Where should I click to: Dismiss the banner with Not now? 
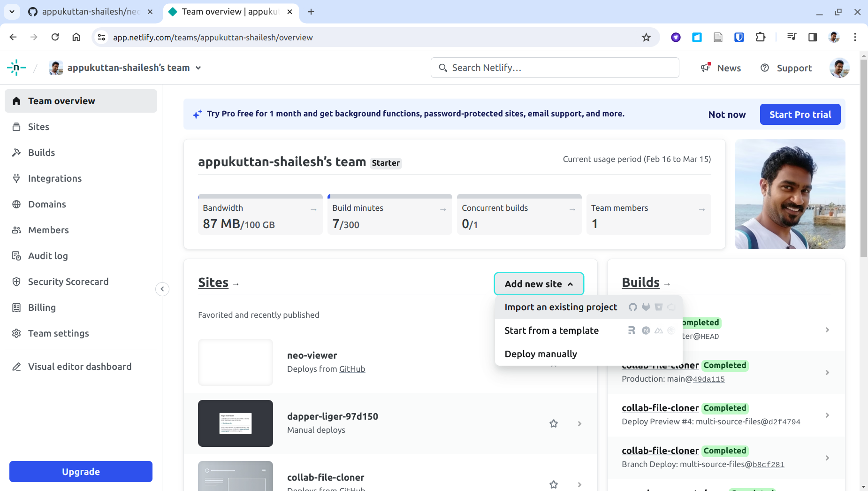[727, 115]
